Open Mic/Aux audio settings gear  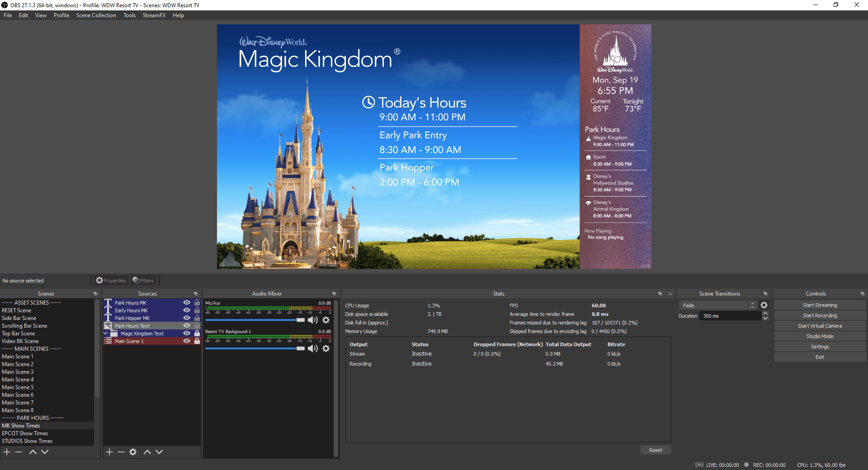coord(326,320)
